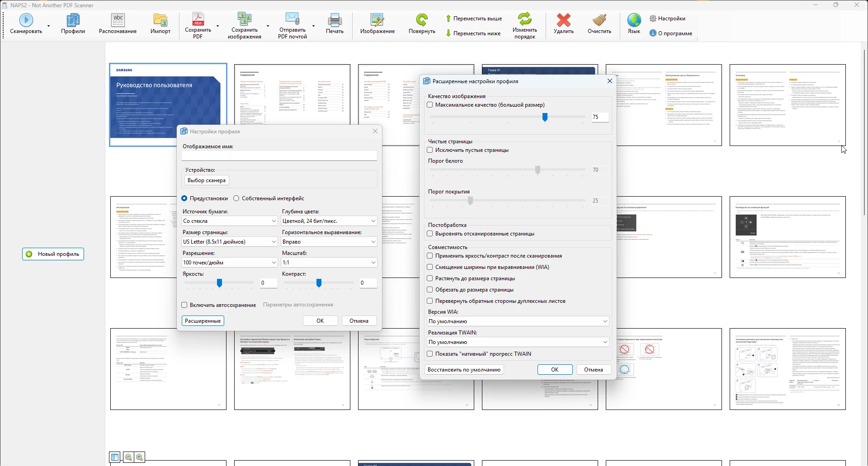This screenshot has width=868, height=466.
Task: Check Исключить пустые страницы
Action: [430, 150]
